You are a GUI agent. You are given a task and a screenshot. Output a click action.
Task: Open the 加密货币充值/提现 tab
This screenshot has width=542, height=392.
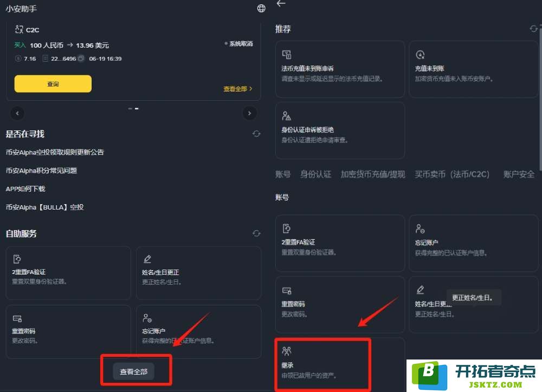[x=373, y=174]
